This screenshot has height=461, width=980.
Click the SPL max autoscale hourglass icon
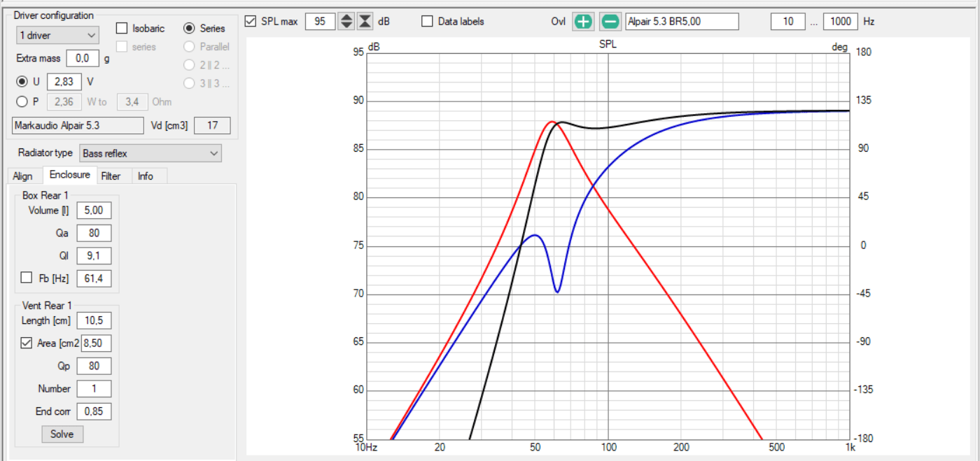(x=365, y=22)
